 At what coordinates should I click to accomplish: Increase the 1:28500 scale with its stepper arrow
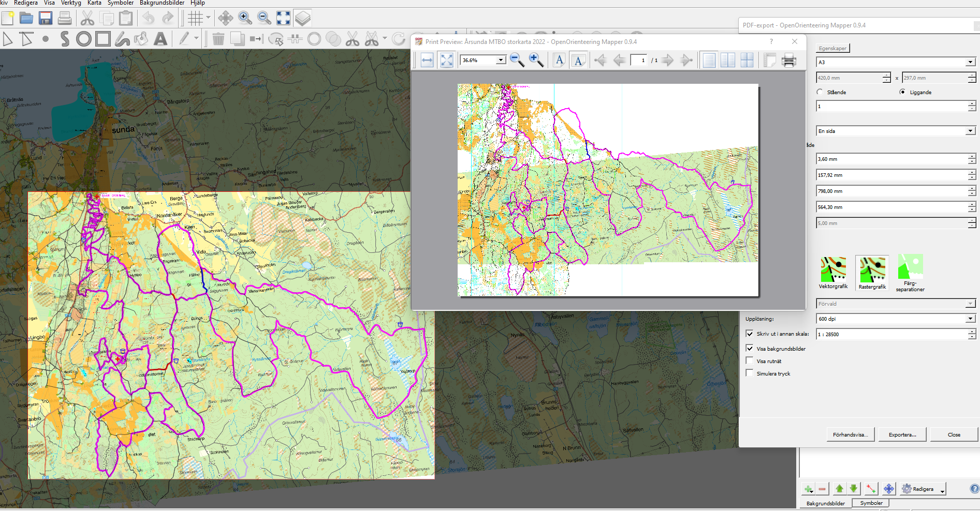pyautogui.click(x=972, y=332)
